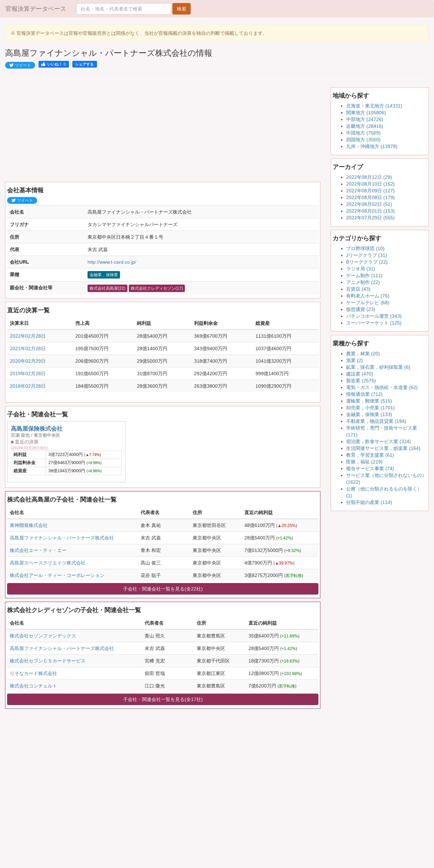
Task: Open the 2019年02月28日 settlement
Action: 27,373
